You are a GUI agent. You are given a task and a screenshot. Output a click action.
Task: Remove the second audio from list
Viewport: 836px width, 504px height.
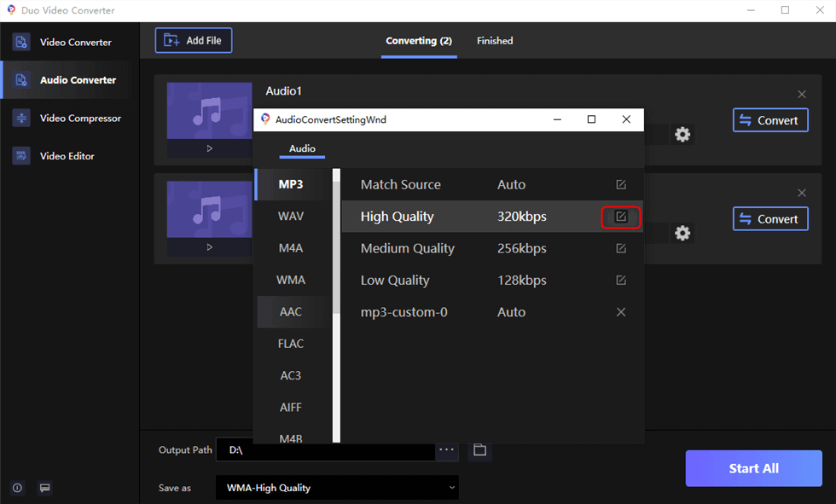801,193
